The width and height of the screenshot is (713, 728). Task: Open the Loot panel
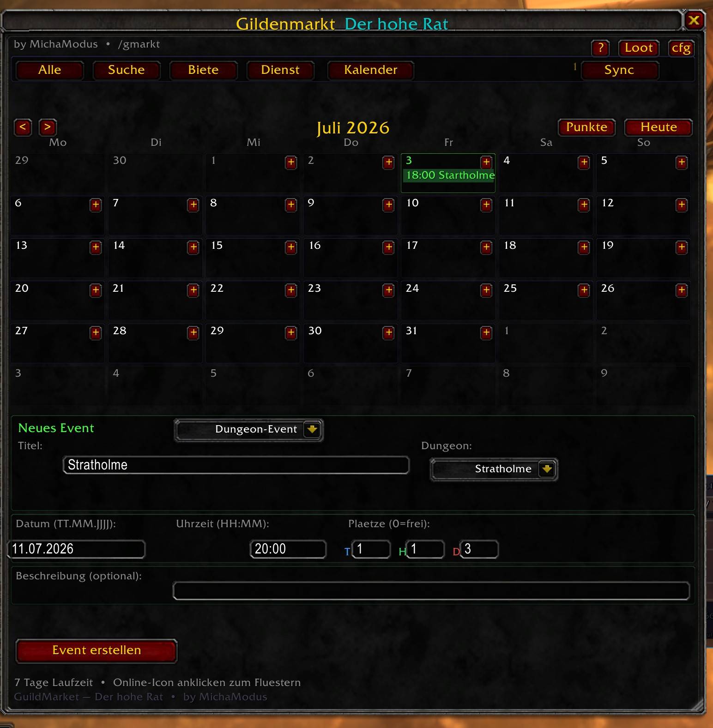(639, 48)
